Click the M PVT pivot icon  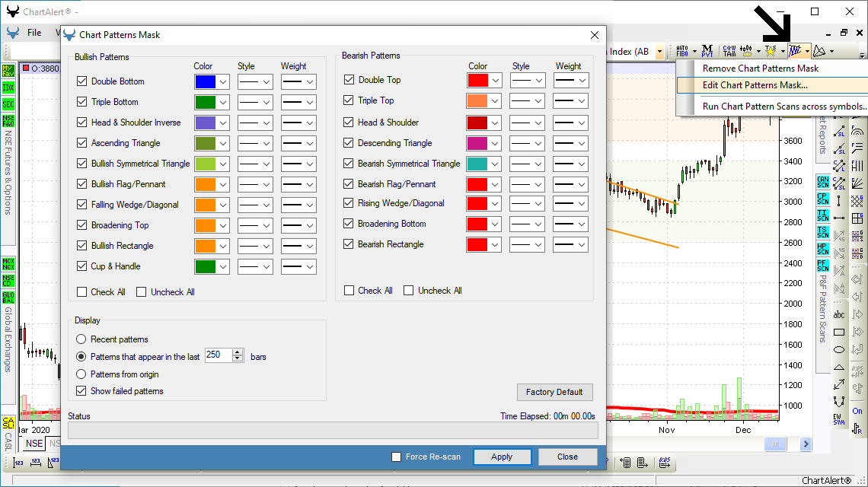coord(707,51)
